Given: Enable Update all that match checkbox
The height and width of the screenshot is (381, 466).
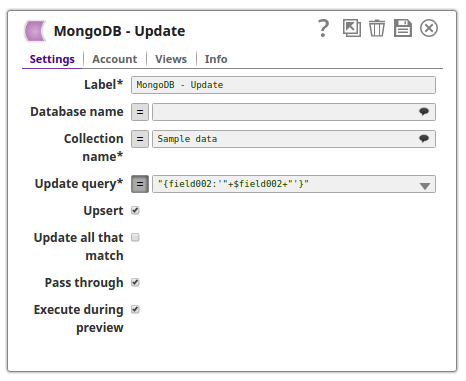Looking at the screenshot, I should pos(135,237).
